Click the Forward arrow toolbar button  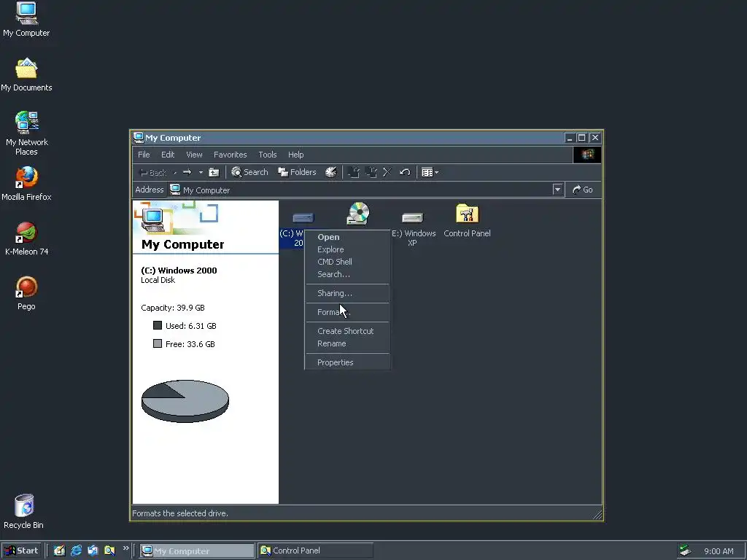coord(187,172)
